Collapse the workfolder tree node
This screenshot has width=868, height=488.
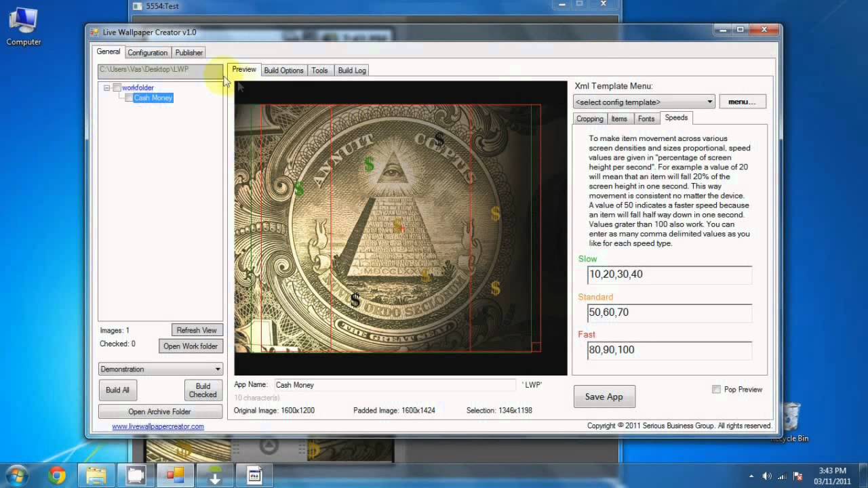point(106,87)
